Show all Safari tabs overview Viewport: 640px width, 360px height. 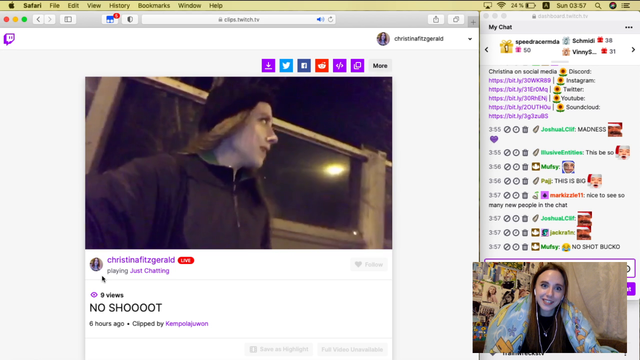pos(456,19)
